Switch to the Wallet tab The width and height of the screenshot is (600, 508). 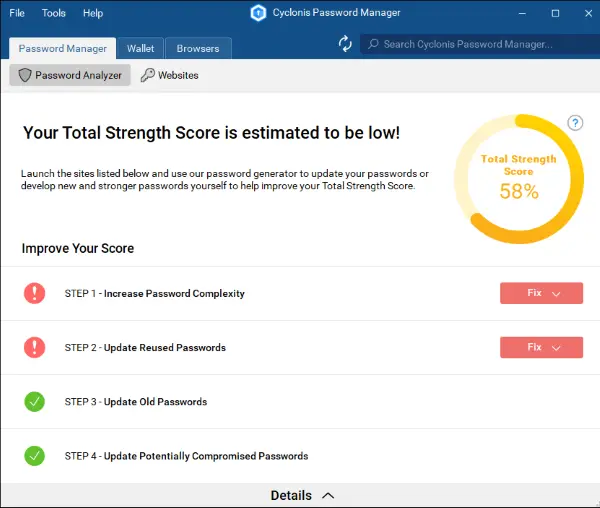(140, 49)
